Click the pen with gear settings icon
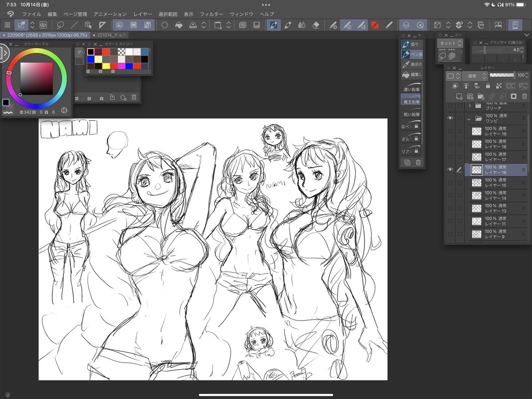This screenshot has width=532, height=399. tap(333, 25)
